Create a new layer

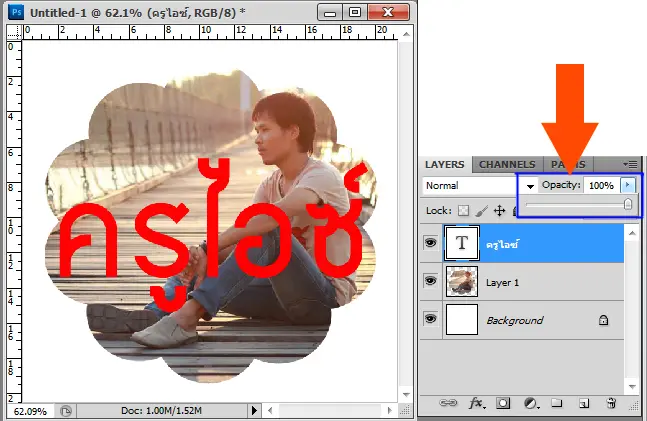point(584,403)
